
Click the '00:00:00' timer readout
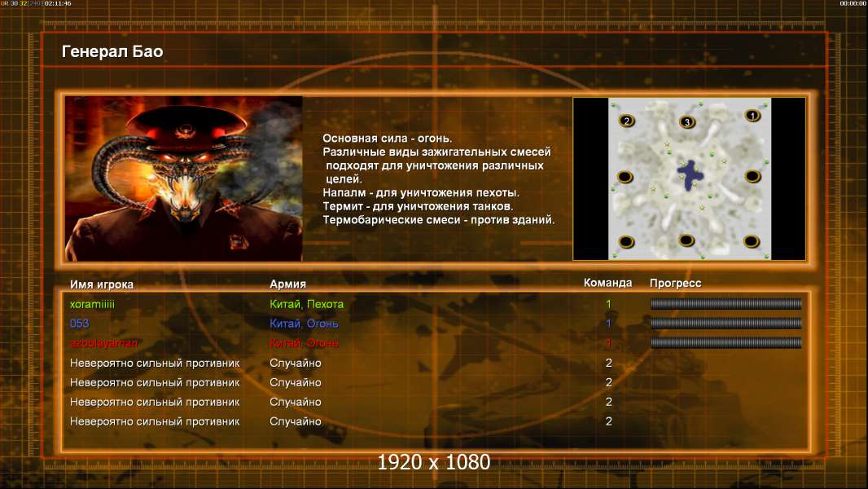click(x=853, y=3)
